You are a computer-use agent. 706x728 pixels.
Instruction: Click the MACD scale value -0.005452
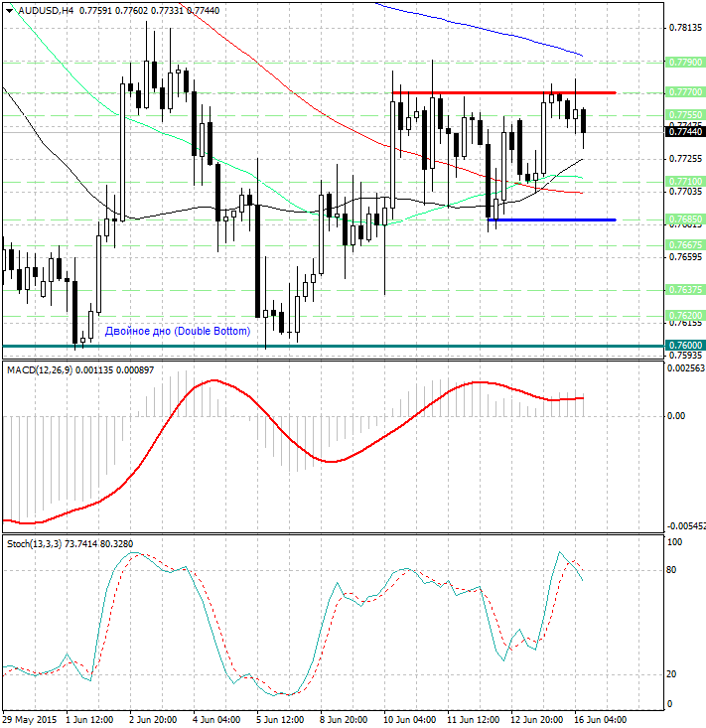686,526
